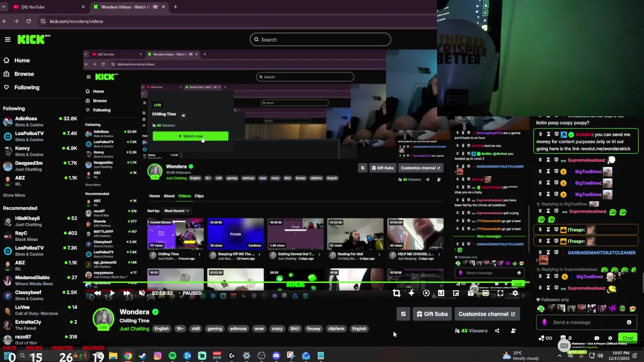Click the sparkle icon in the player controls

(411, 293)
